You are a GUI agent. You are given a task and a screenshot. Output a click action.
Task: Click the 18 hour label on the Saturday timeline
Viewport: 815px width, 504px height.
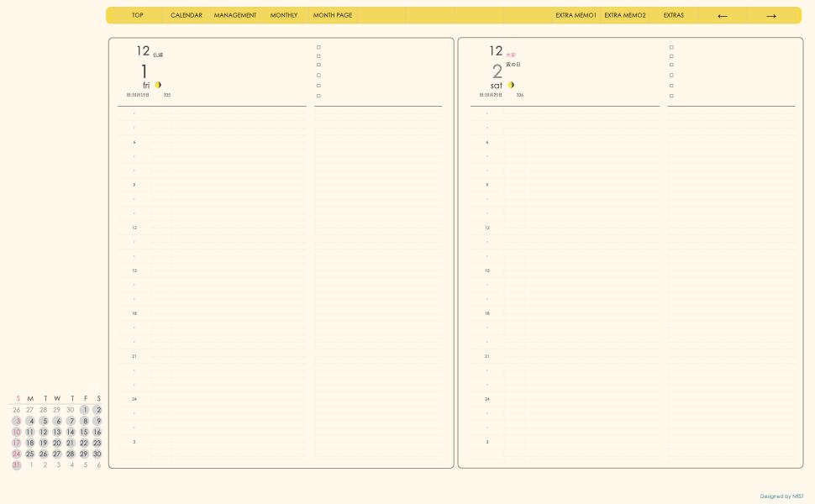pyautogui.click(x=487, y=313)
